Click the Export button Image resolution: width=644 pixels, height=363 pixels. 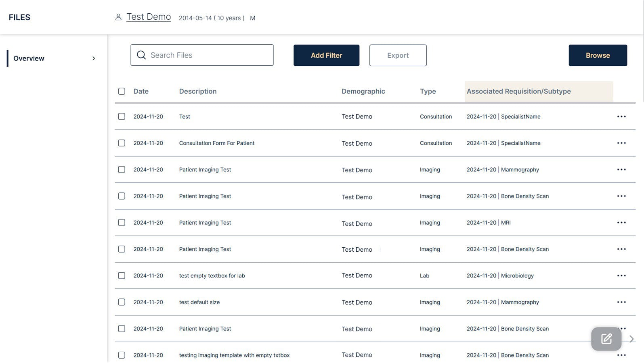tap(398, 55)
